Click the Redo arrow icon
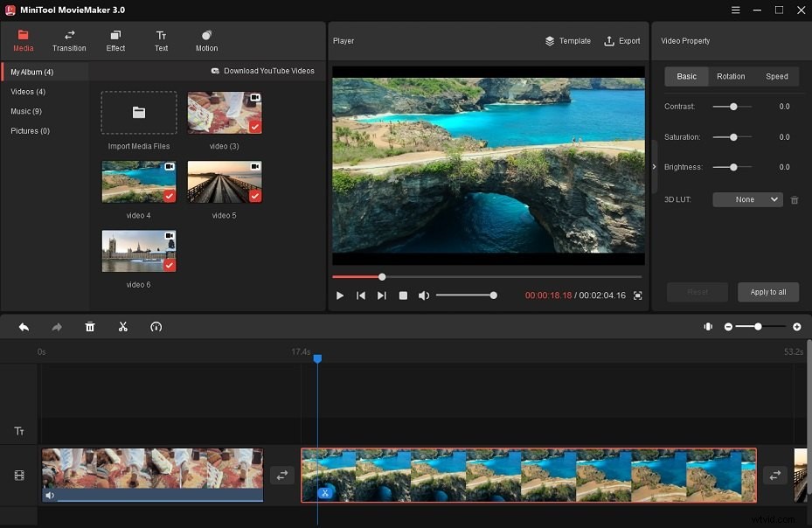This screenshot has width=812, height=528. pos(57,326)
